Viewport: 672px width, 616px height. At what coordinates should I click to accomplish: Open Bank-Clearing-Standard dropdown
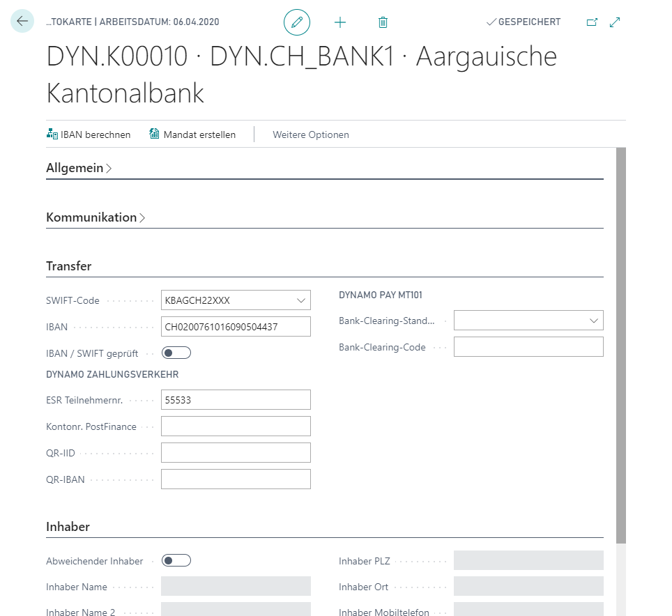(x=594, y=321)
